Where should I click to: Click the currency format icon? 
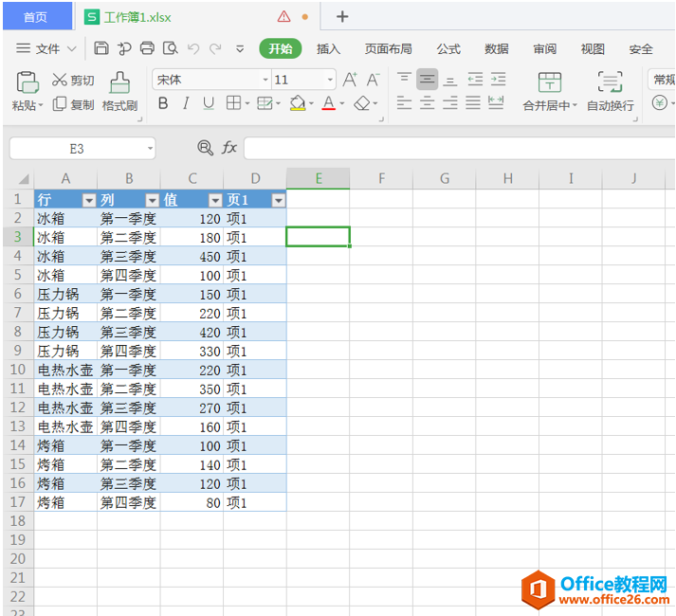[x=660, y=103]
